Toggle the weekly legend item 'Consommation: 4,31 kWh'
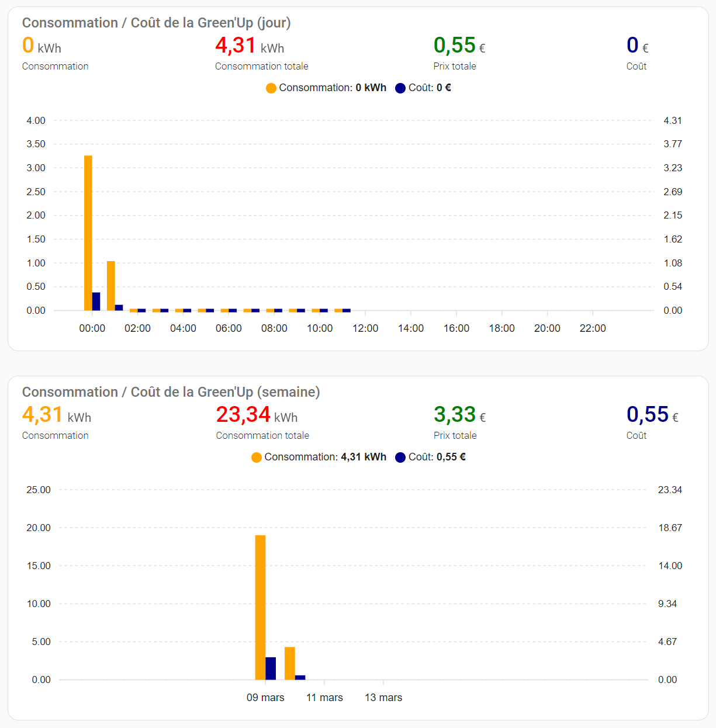The image size is (716, 728). pyautogui.click(x=319, y=457)
